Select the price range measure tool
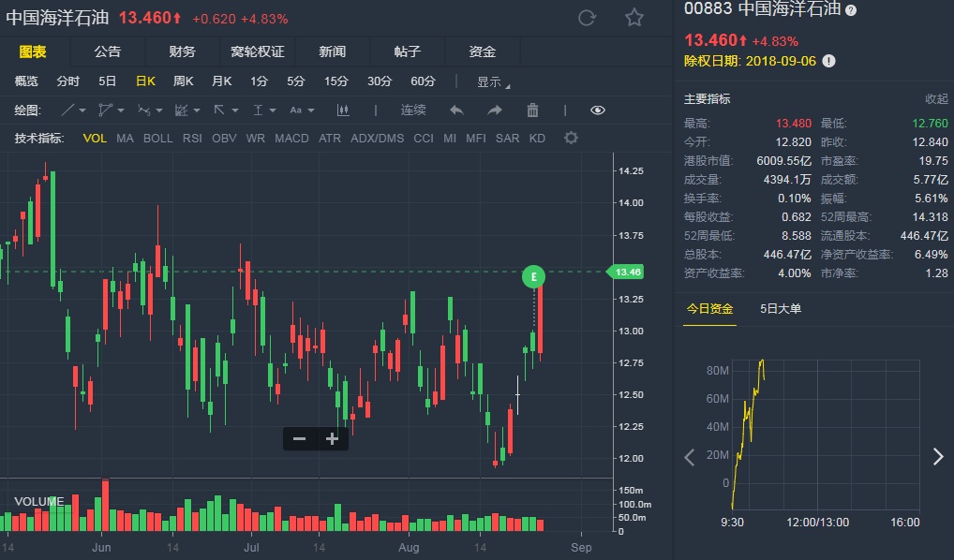 (258, 111)
